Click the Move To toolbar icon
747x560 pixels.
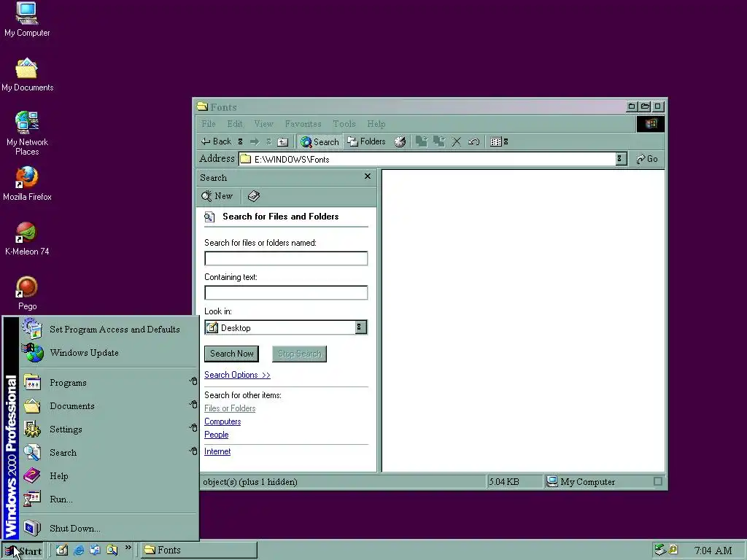pos(421,141)
